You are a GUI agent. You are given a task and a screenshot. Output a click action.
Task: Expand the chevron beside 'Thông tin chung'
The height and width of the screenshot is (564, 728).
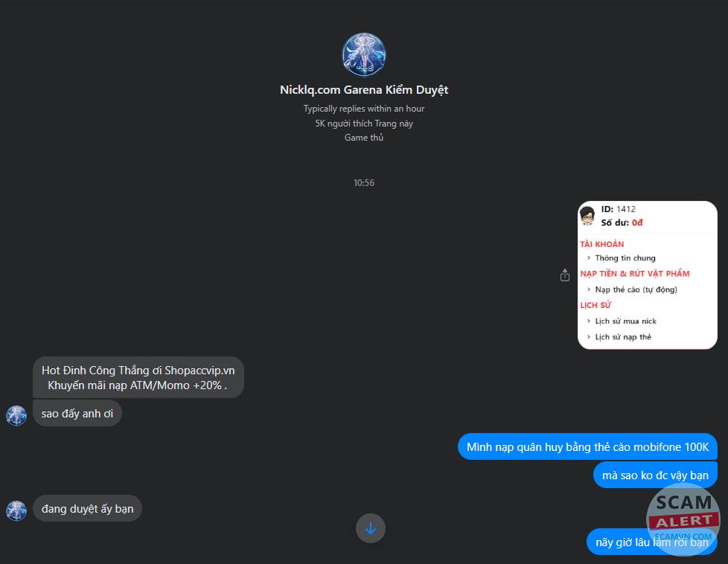[589, 257]
